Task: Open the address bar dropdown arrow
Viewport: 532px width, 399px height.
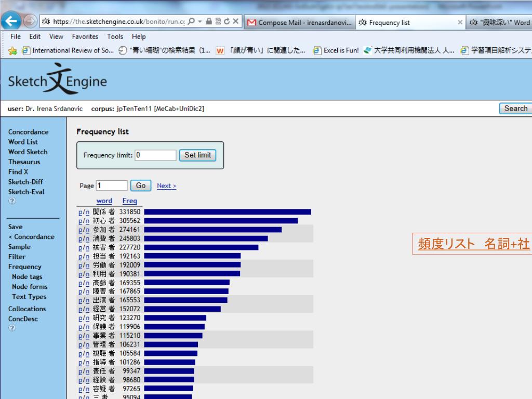Action: (x=200, y=21)
